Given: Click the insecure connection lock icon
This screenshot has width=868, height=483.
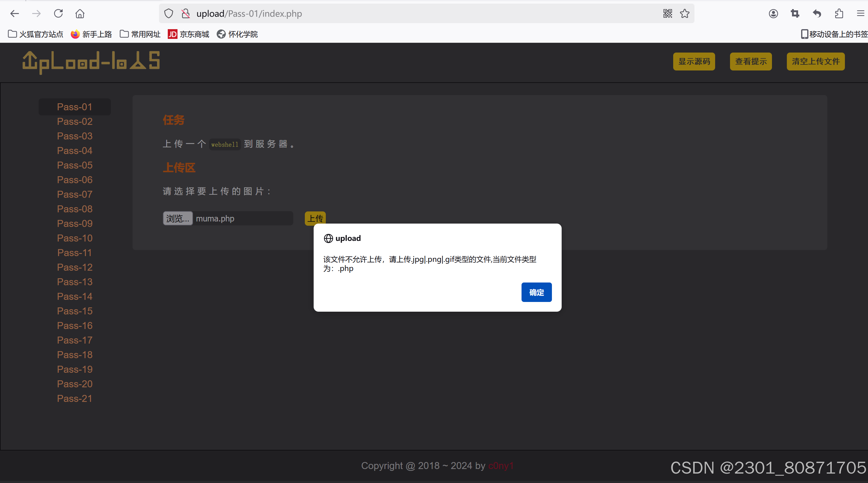Looking at the screenshot, I should (x=186, y=13).
